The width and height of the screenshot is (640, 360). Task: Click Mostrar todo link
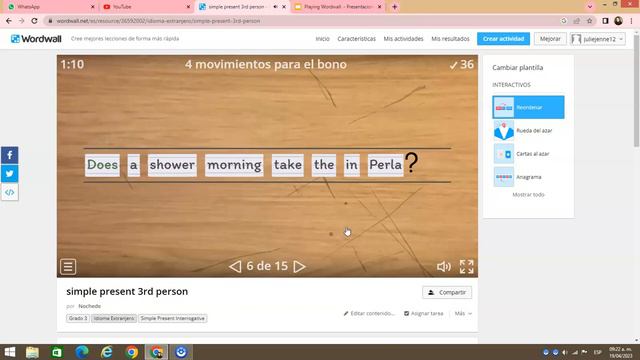pos(528,195)
